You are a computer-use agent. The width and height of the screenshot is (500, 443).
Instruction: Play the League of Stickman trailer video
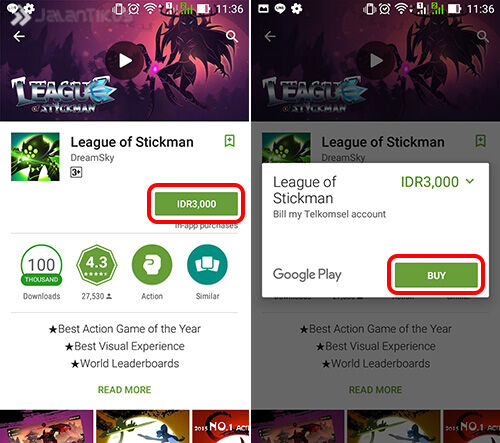[x=125, y=61]
